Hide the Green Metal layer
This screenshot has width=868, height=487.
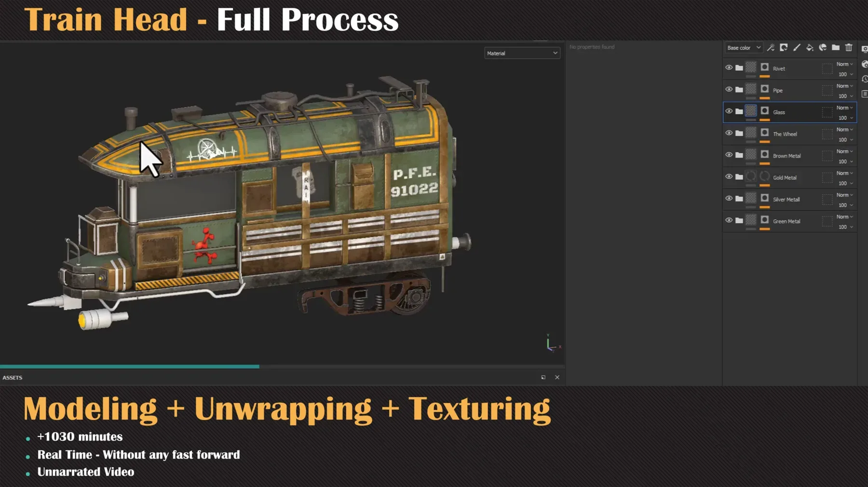click(729, 220)
